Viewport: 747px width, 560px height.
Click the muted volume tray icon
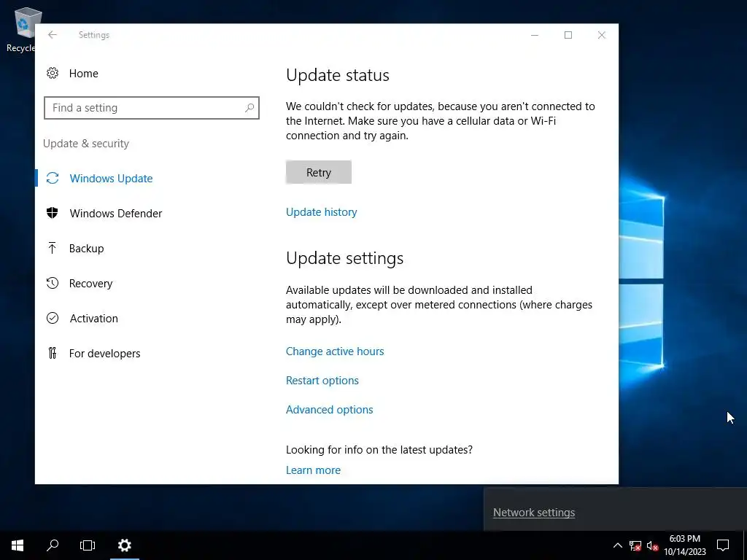[652, 545]
